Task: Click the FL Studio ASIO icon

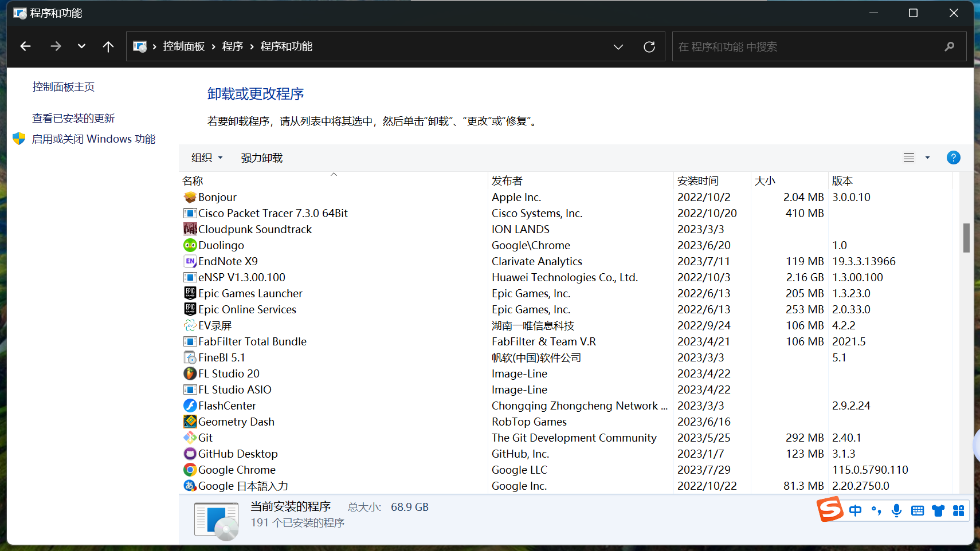Action: (190, 389)
